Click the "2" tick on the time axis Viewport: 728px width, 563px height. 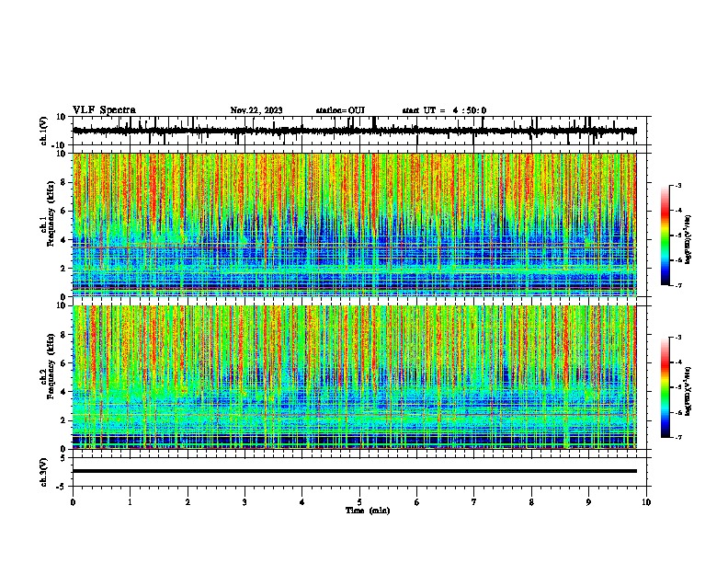(x=188, y=502)
